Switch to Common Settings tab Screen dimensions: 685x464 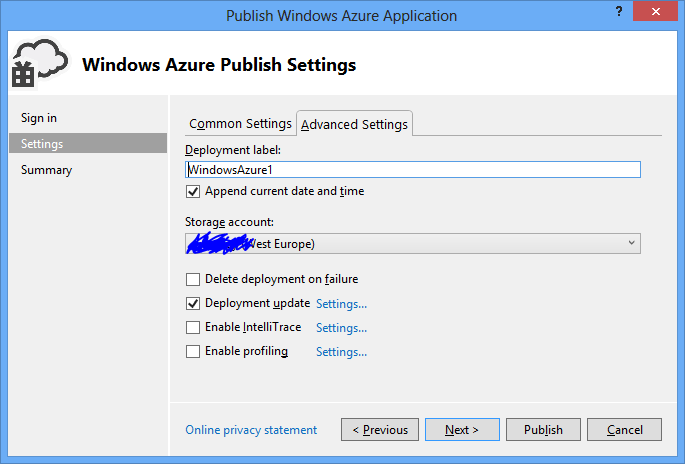tap(240, 124)
